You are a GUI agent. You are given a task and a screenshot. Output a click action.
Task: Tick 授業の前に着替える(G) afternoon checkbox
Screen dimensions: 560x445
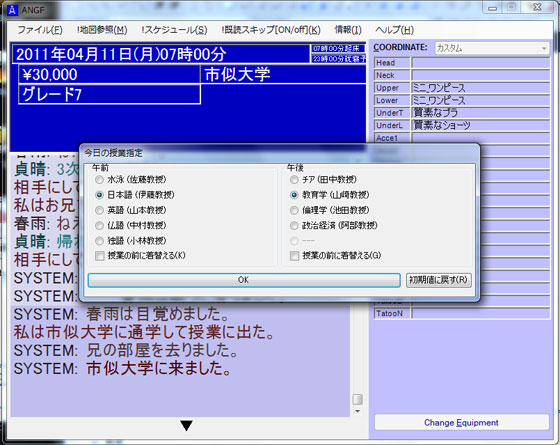tap(335, 256)
